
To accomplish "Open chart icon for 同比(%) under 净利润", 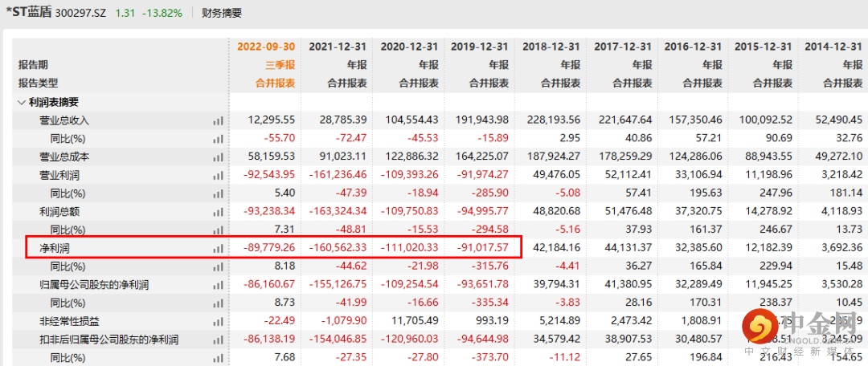I will click(218, 266).
